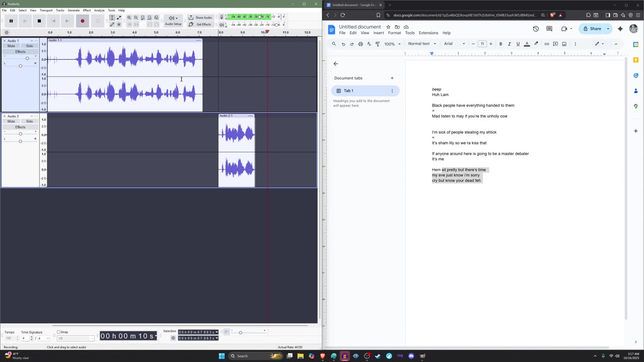Viewport: 644px width, 362px height.
Task: Mute the Audio 2 track
Action: pyautogui.click(x=11, y=122)
